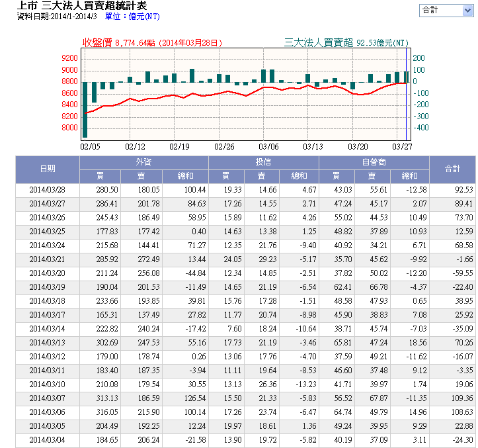Screen dimensions: 478x448
Task: Click the dealer net value 18.56
Action: [418, 343]
